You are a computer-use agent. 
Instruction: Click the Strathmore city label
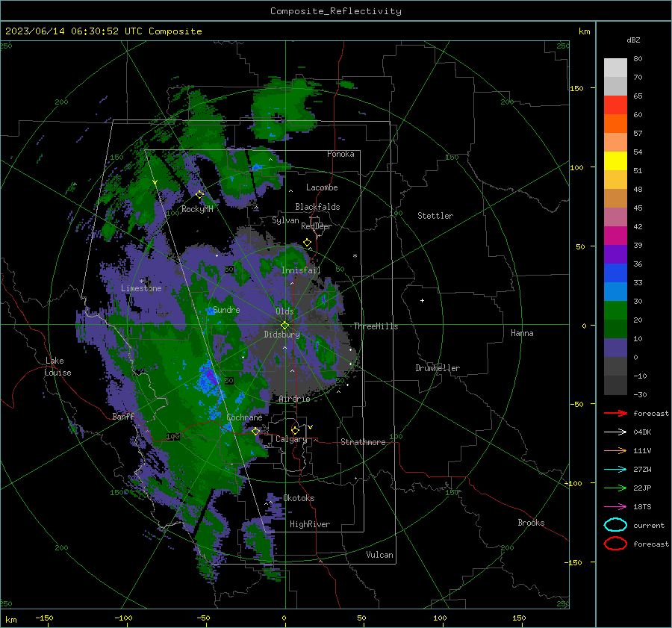364,442
